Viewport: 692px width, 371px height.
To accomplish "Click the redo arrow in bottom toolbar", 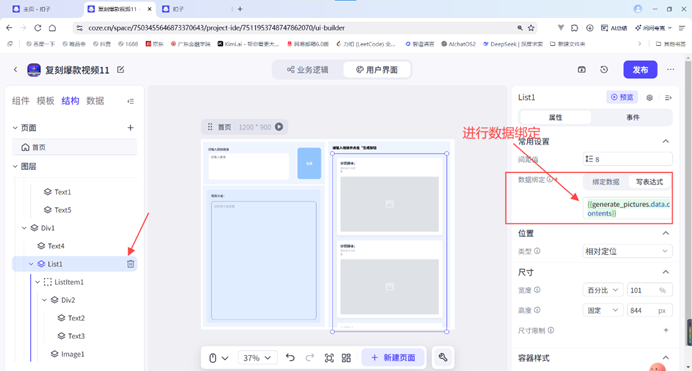I will click(310, 357).
